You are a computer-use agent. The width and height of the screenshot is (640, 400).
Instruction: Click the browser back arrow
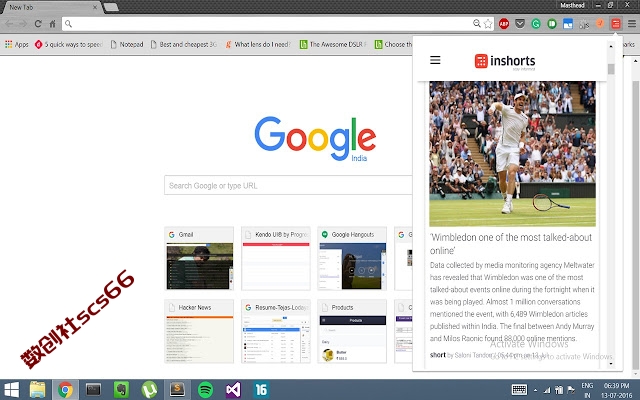point(9,24)
